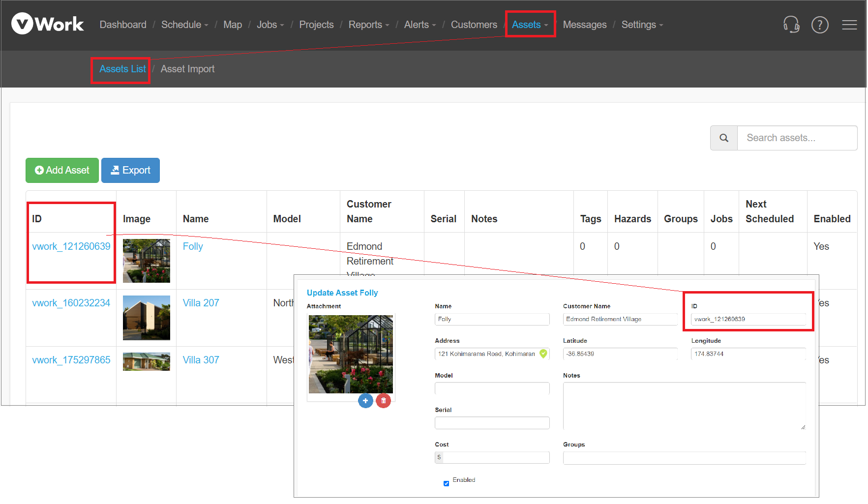The width and height of the screenshot is (868, 504).
Task: Open the Villa 307 name link
Action: [201, 360]
